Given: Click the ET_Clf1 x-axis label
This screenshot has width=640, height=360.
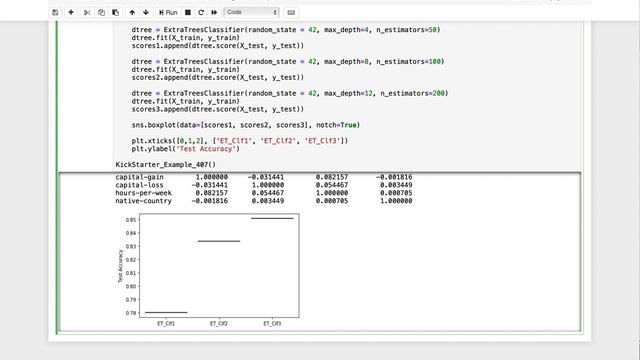Looking at the screenshot, I should pyautogui.click(x=166, y=323).
